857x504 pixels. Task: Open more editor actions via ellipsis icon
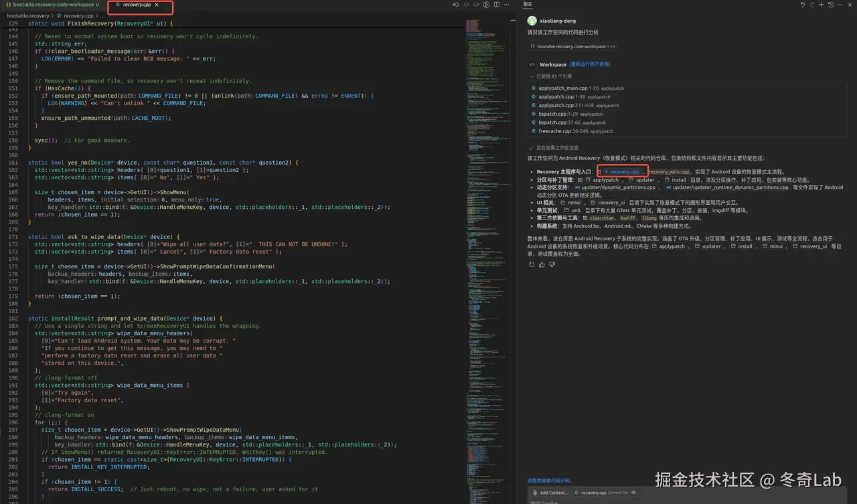click(505, 4)
